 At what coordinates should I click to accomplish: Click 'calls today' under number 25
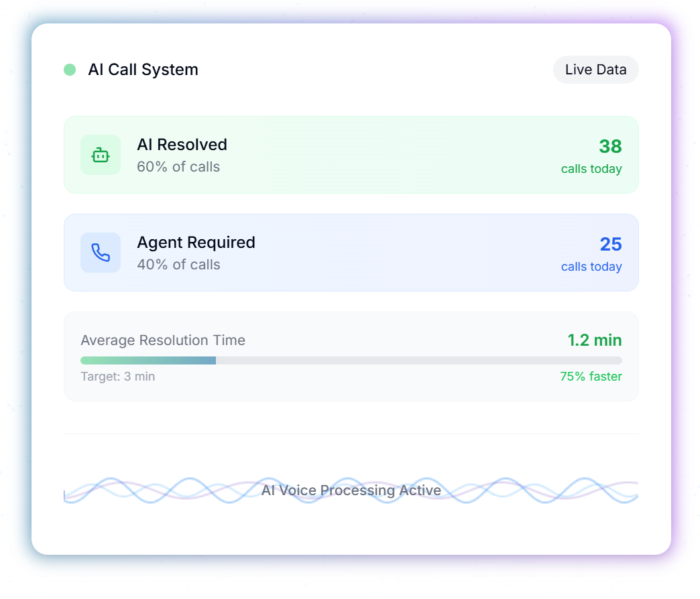tap(591, 267)
